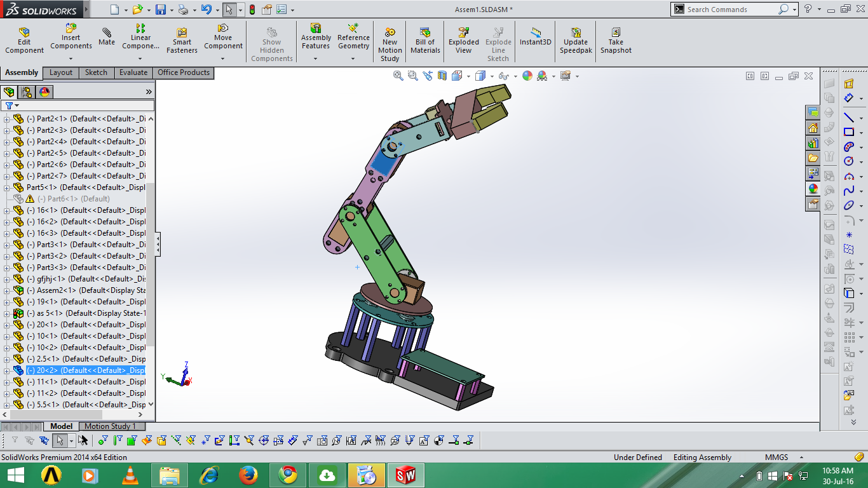The height and width of the screenshot is (488, 868).
Task: Open Move Component dropdown arrow
Action: tap(223, 58)
